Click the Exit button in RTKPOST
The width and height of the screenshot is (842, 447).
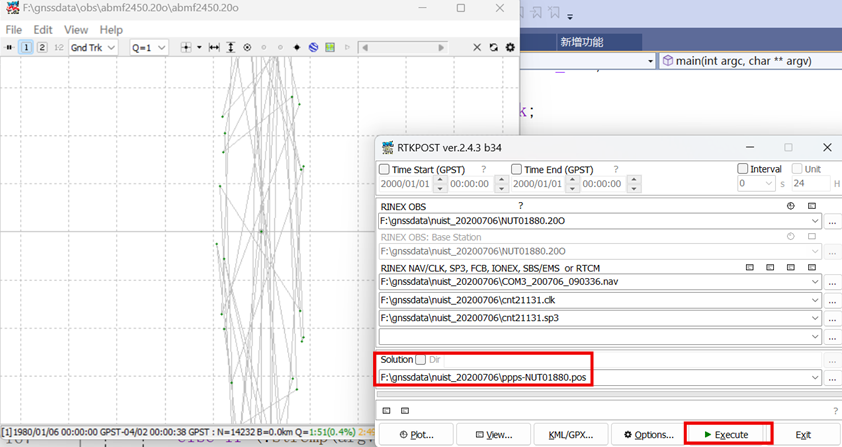tap(803, 435)
